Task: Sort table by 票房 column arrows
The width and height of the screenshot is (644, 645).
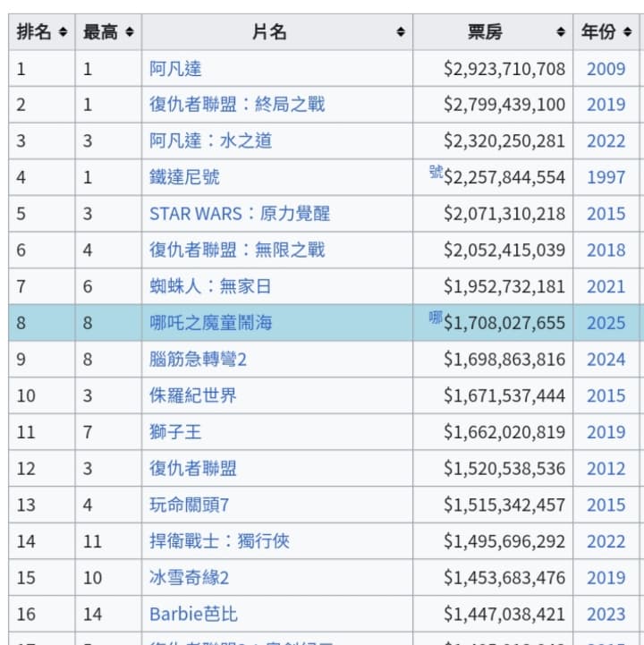Action: pyautogui.click(x=561, y=31)
